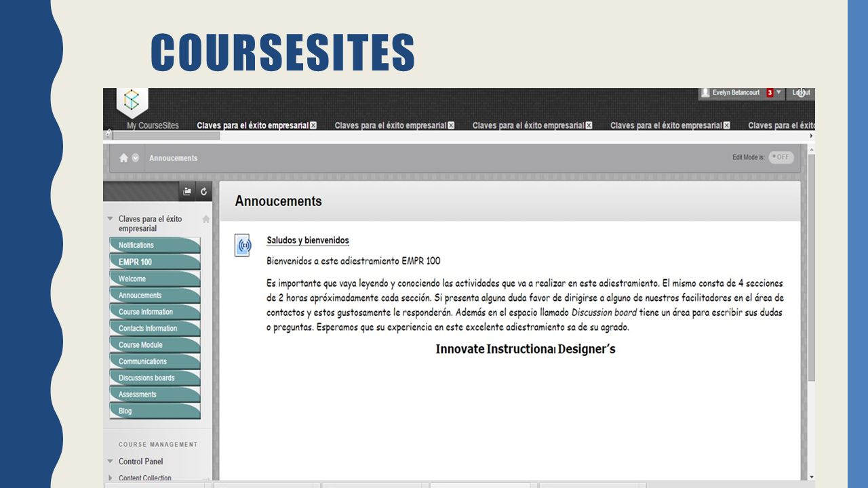This screenshot has width=868, height=488.
Task: Click the Annoucements breadcrumb text
Action: click(x=173, y=158)
